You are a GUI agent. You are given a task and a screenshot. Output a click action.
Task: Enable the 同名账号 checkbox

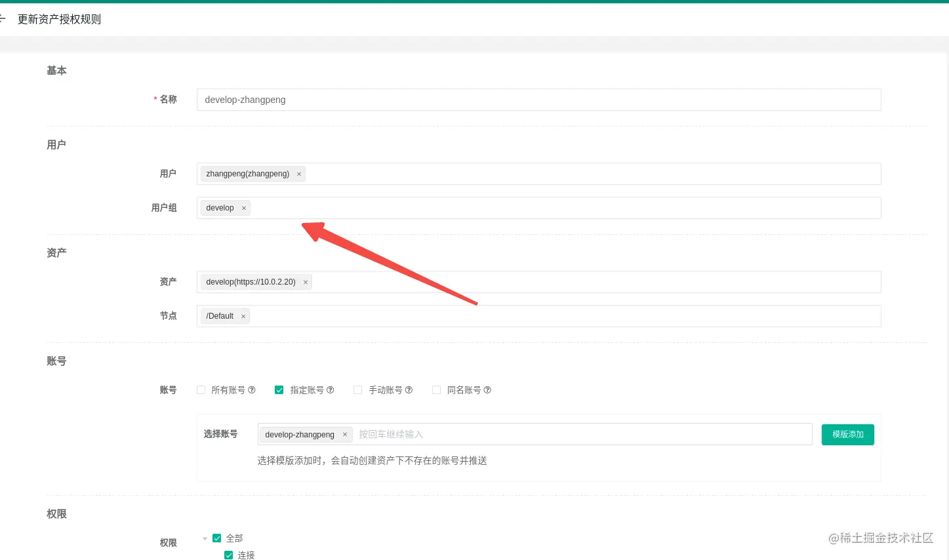(437, 390)
